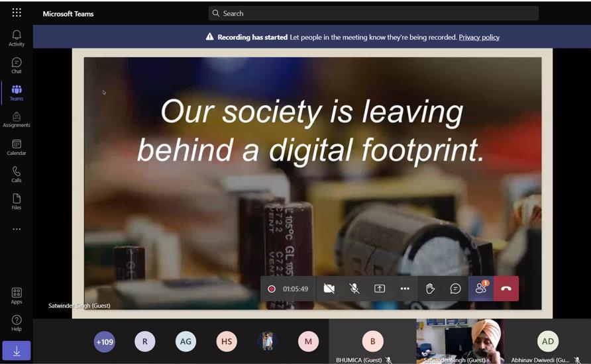Image resolution: width=591 pixels, height=364 pixels.
Task: Open the Calls section
Action: click(17, 175)
